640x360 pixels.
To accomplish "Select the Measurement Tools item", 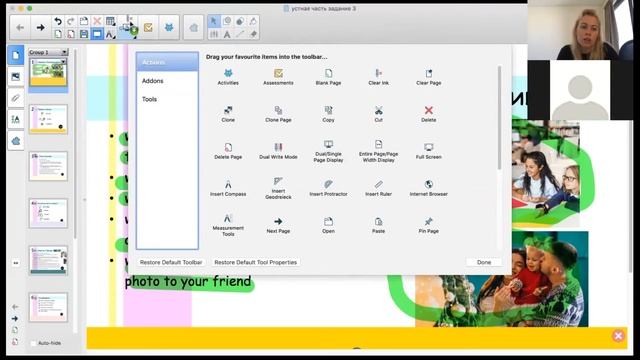I will pyautogui.click(x=228, y=225).
